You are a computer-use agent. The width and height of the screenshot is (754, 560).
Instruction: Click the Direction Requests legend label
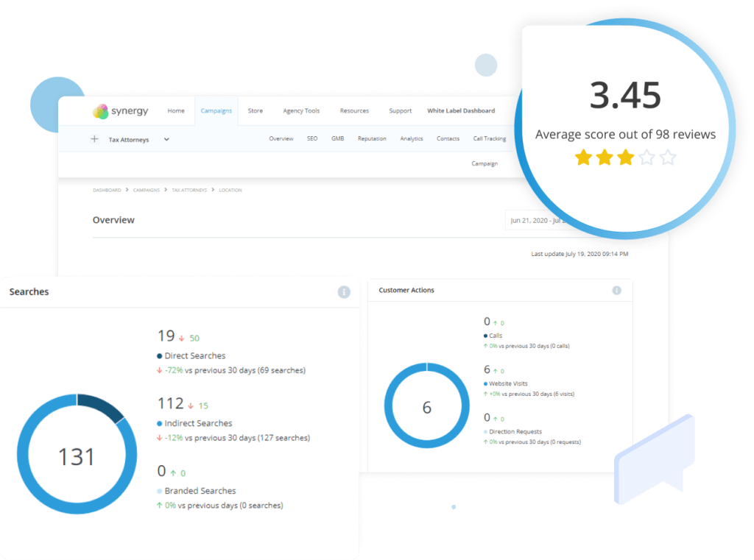tap(515, 432)
